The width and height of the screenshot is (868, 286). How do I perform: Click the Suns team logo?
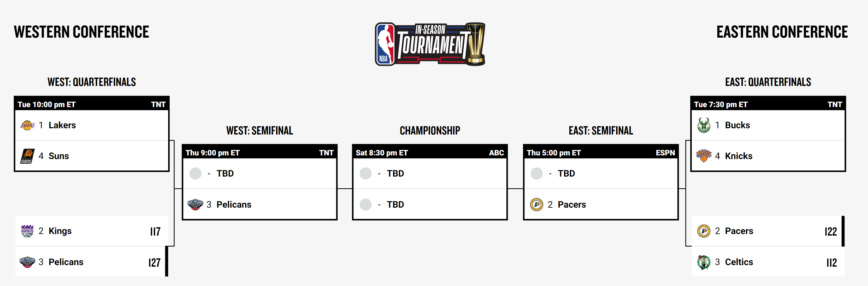28,156
